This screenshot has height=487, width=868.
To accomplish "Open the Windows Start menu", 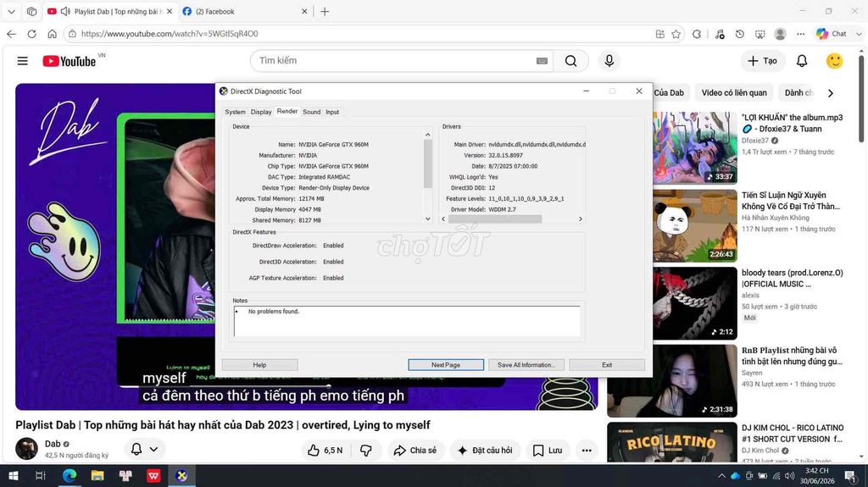I will pyautogui.click(x=14, y=475).
